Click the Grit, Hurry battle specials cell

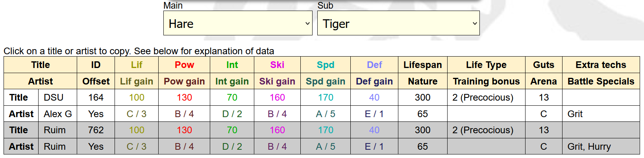pos(589,147)
